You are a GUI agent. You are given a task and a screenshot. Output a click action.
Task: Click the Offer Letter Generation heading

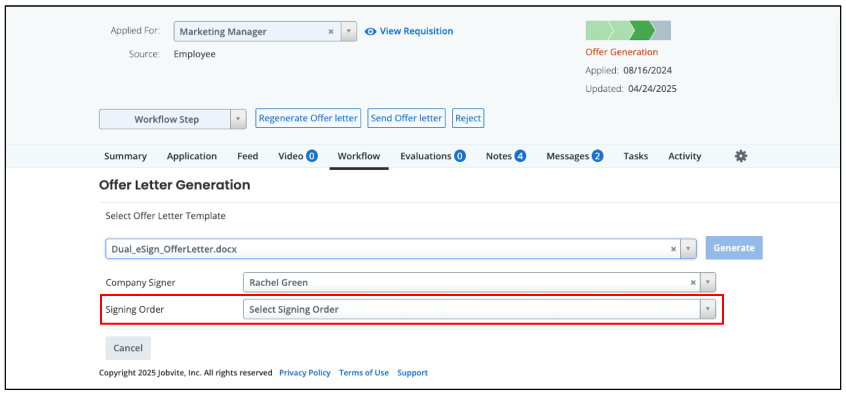pos(175,185)
